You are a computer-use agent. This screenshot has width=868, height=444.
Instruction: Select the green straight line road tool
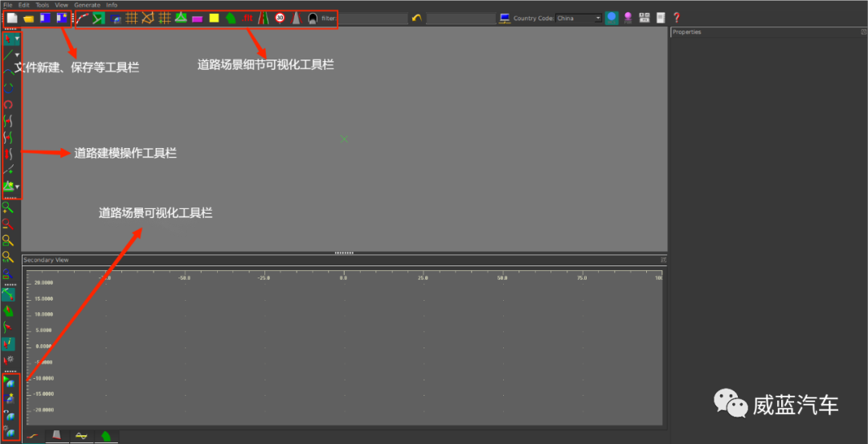click(8, 55)
